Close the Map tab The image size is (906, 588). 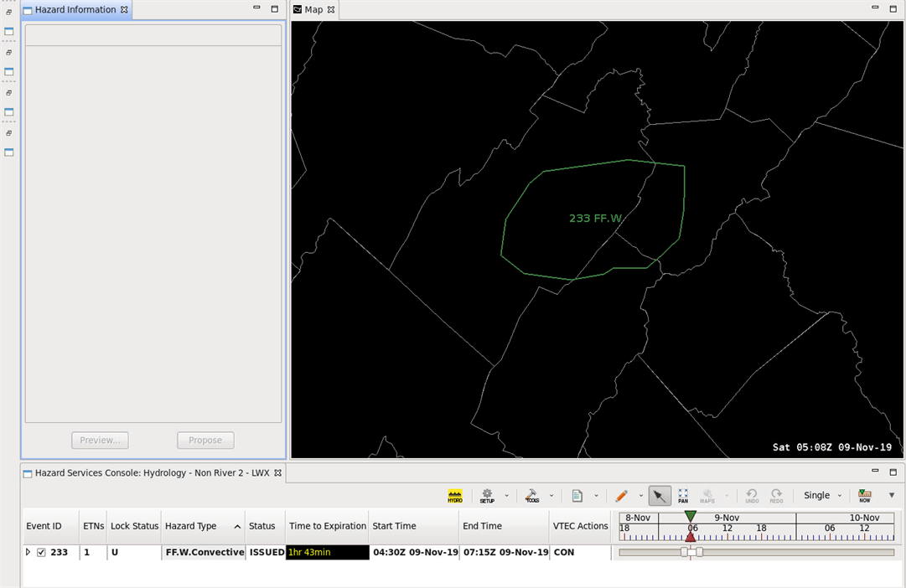coord(331,10)
